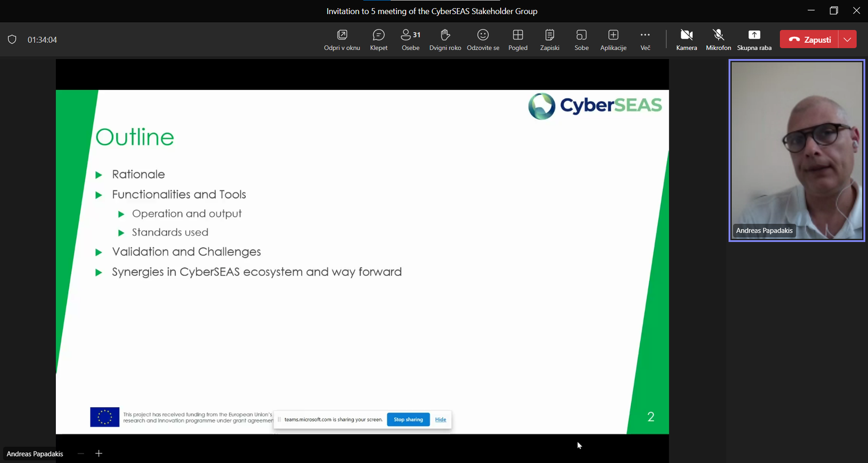Viewport: 868px width, 463px height.
Task: Expand the arrow next to Zapusti
Action: coord(847,40)
